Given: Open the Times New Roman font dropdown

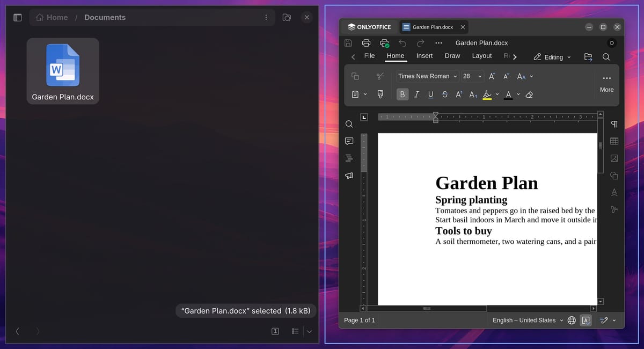Looking at the screenshot, I should 455,76.
